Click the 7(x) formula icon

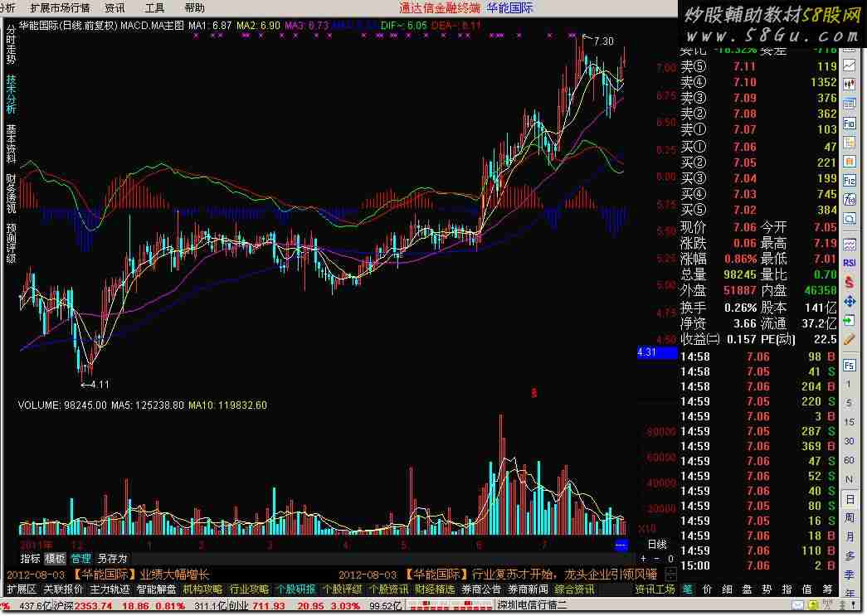coord(850,200)
